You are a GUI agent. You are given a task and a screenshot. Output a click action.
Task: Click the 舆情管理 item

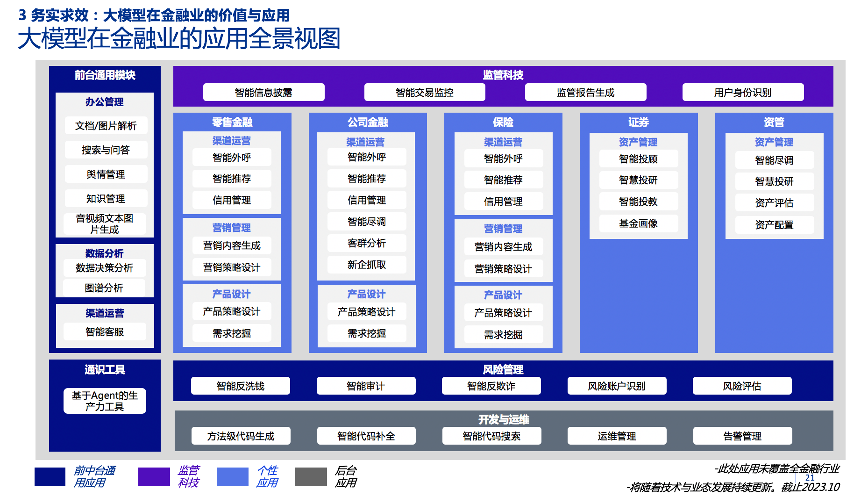[106, 174]
